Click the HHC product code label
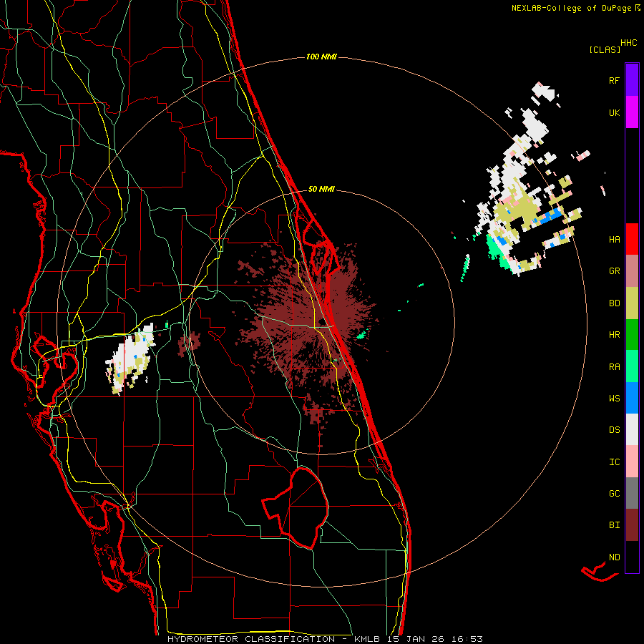Viewport: 644px width, 644px height. [628, 43]
